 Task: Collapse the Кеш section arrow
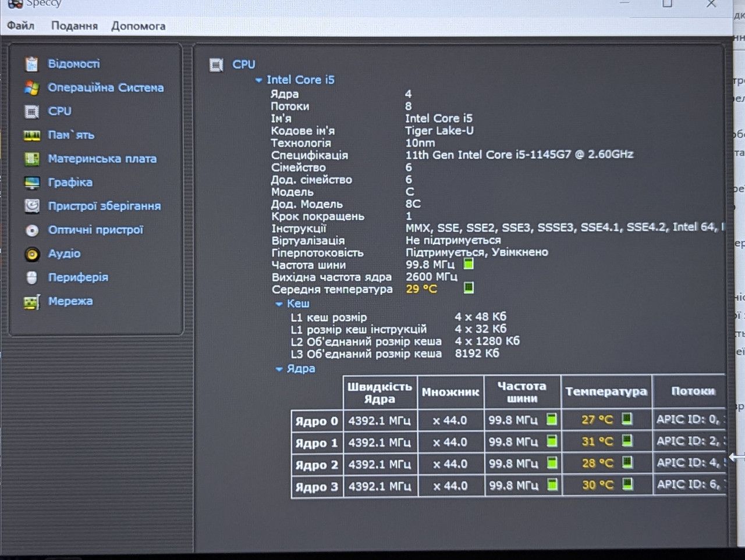click(x=279, y=304)
